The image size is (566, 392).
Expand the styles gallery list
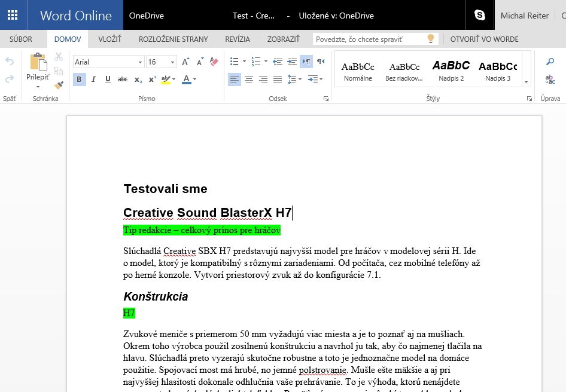pos(526,82)
